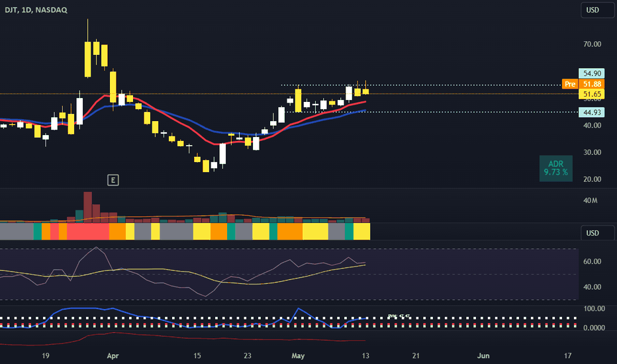The width and height of the screenshot is (617, 364).
Task: Click the 19 date on the time axis
Action: coord(46,356)
